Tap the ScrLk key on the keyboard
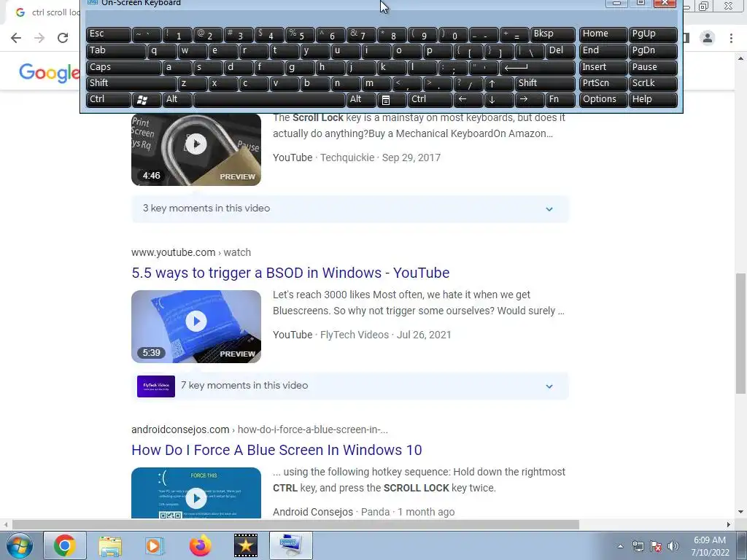Screen dimensions: 747x560 tap(653, 83)
